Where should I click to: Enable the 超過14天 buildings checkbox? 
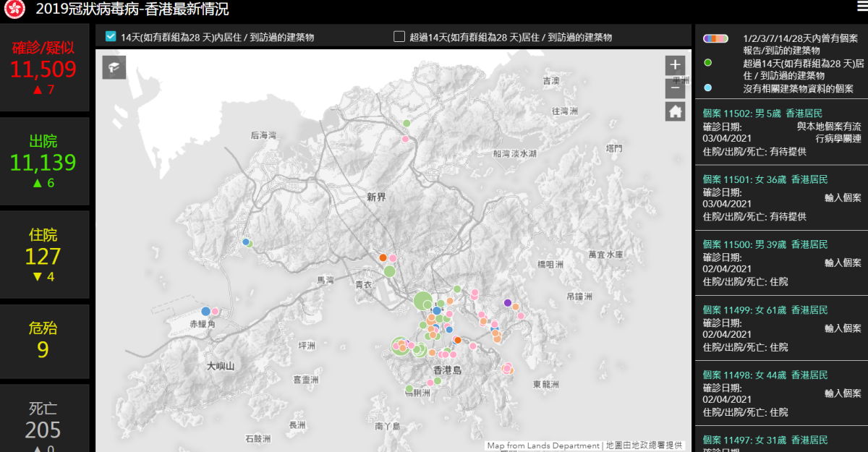pos(399,37)
